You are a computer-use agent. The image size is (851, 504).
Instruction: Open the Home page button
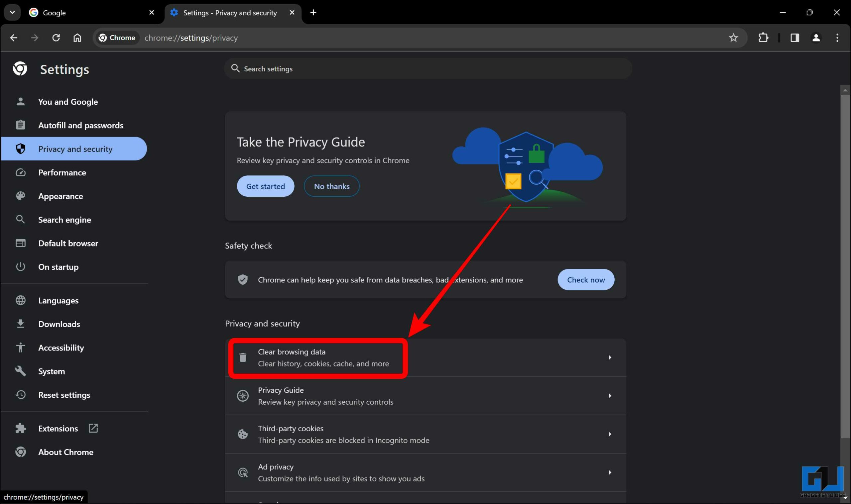[x=77, y=38]
